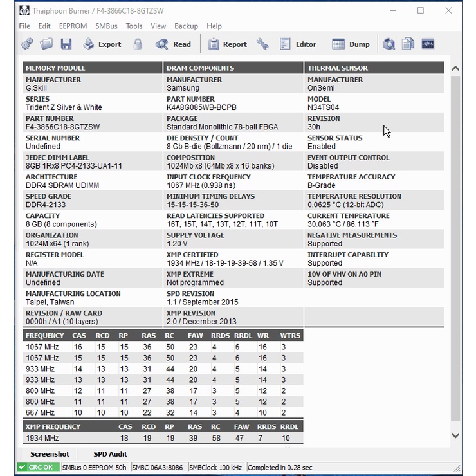The image size is (476, 476).
Task: Click the scrollbar up arrow
Action: pos(455,69)
